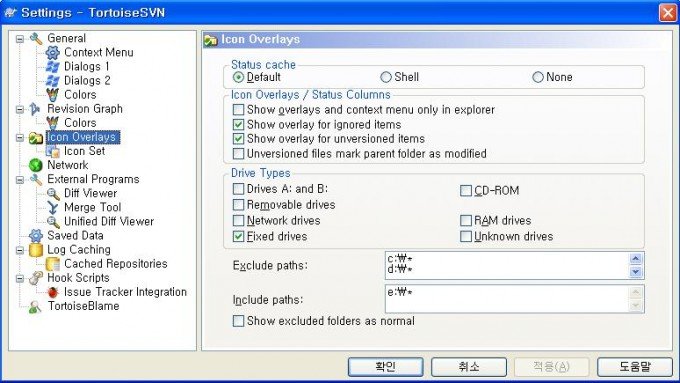Uncheck Show overlay for ignored items
This screenshot has width=680, height=383.
pyautogui.click(x=238, y=124)
